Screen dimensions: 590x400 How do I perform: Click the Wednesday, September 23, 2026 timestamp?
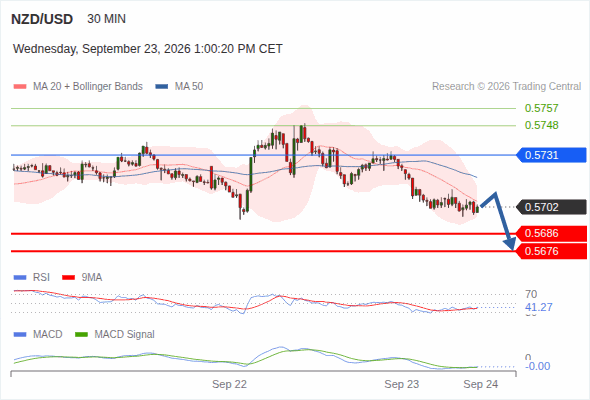[148, 49]
